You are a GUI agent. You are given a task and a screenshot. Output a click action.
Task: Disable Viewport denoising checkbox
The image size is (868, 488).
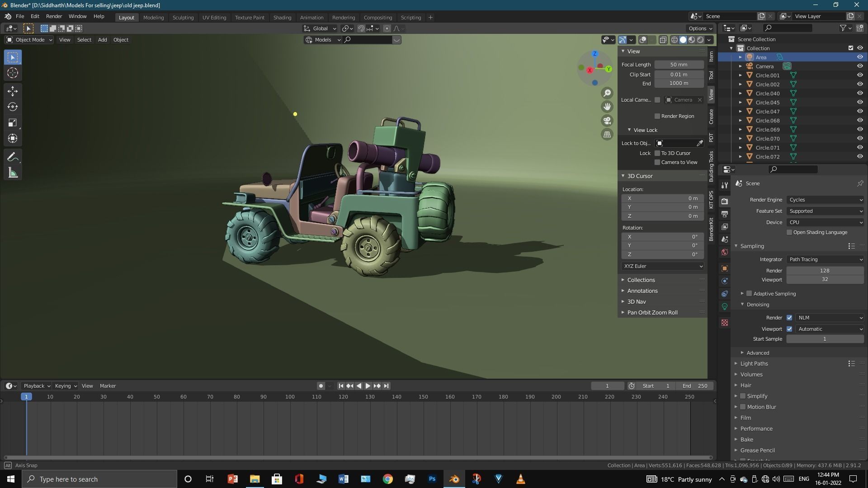tap(789, 329)
